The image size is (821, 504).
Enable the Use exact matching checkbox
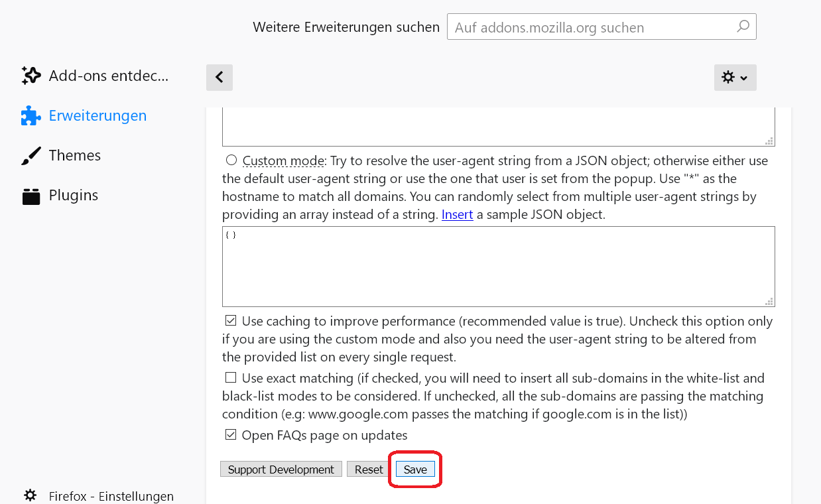(x=231, y=378)
